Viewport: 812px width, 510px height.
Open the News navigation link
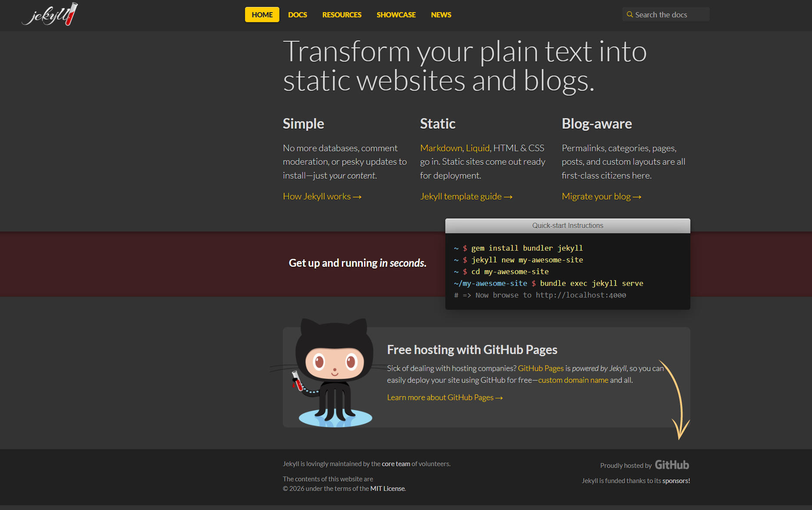point(441,14)
